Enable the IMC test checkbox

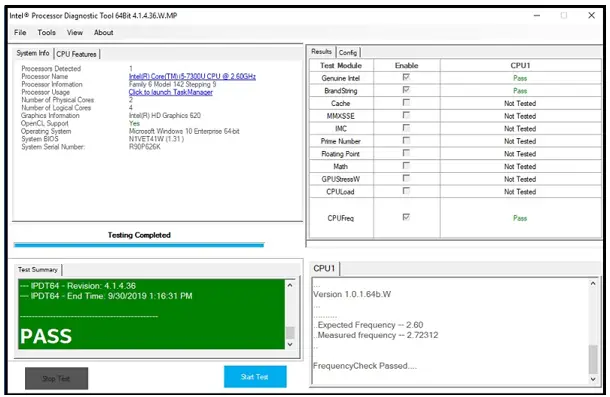pos(406,128)
